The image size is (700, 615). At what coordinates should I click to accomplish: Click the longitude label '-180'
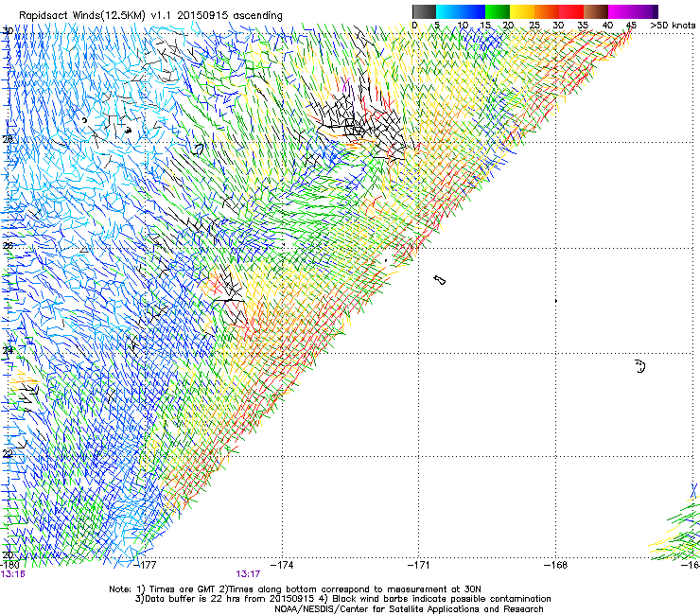pos(9,565)
